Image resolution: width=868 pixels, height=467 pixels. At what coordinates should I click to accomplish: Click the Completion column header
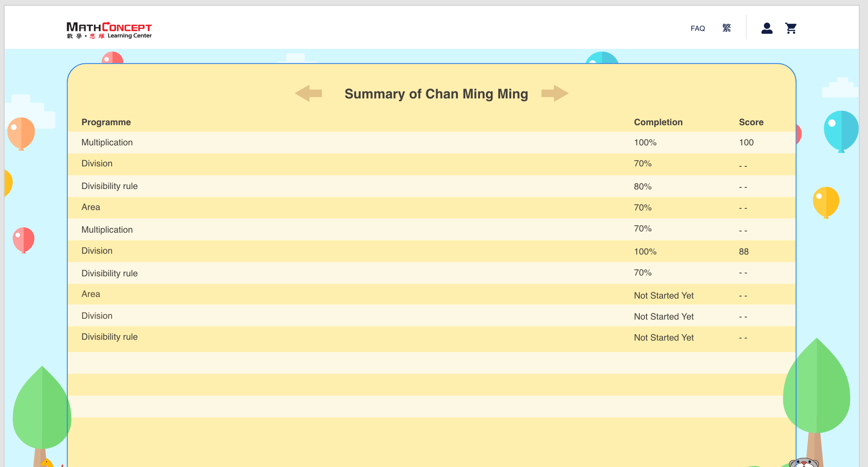[658, 122]
